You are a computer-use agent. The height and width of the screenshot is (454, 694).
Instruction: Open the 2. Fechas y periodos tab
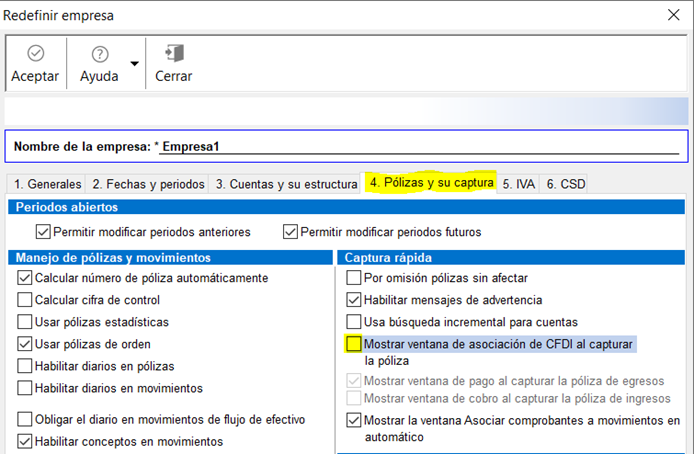tap(148, 184)
